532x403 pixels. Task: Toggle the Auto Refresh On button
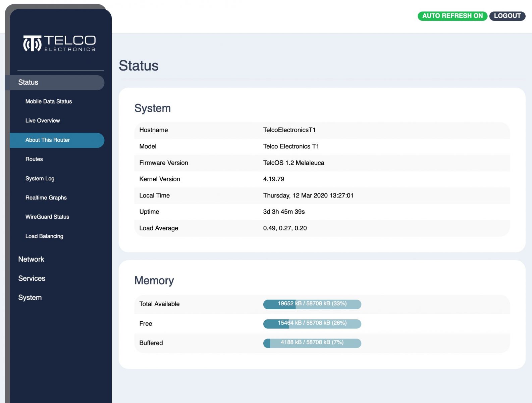[x=452, y=16]
